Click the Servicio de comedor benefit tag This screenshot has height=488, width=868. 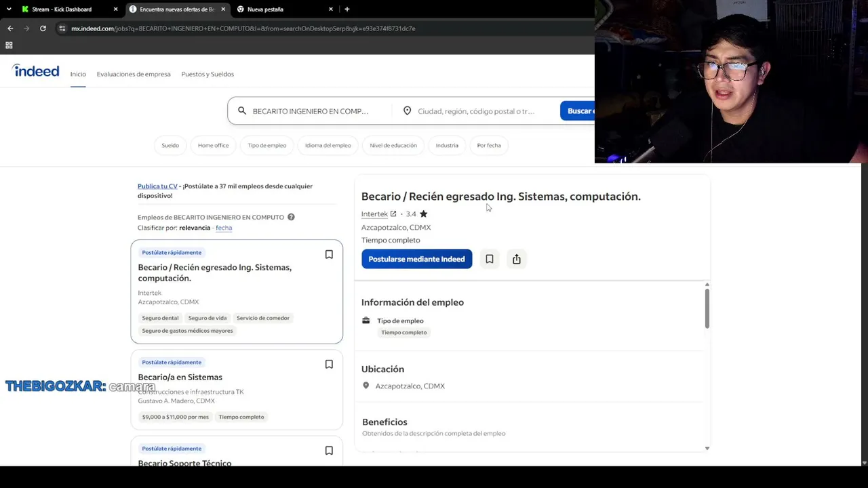[x=263, y=318]
